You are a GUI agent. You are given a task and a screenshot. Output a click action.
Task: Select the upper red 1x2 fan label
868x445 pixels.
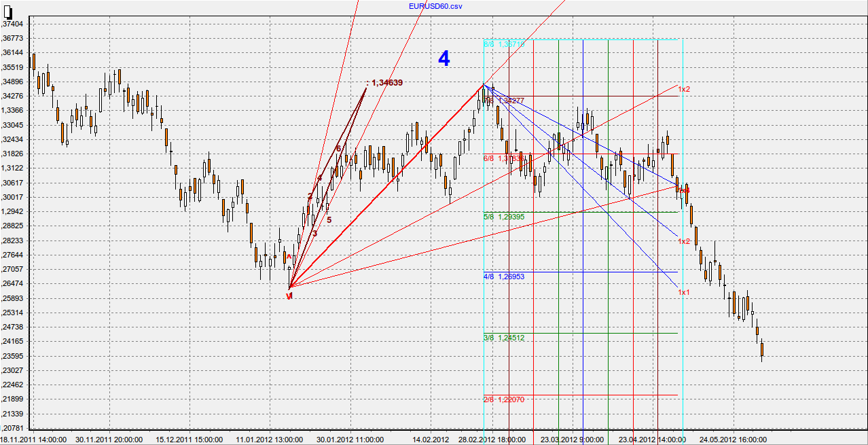point(684,89)
